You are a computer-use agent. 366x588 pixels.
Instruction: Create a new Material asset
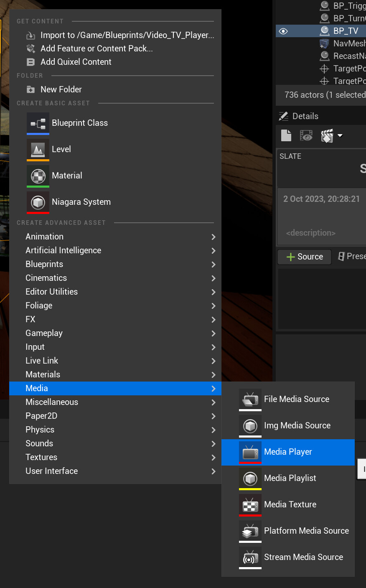click(67, 176)
